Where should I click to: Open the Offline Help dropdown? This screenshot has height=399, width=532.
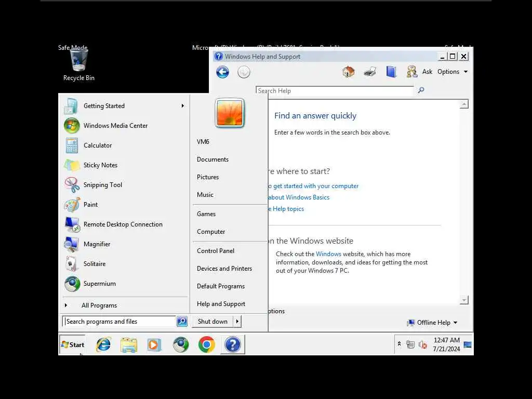(x=433, y=322)
